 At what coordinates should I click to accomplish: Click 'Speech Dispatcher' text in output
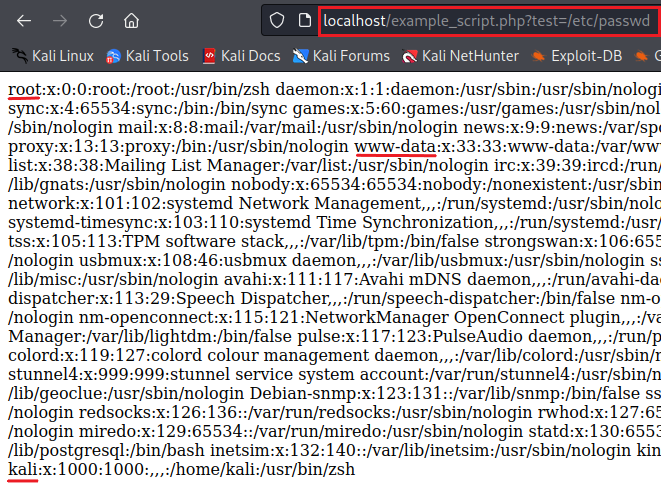click(252, 298)
